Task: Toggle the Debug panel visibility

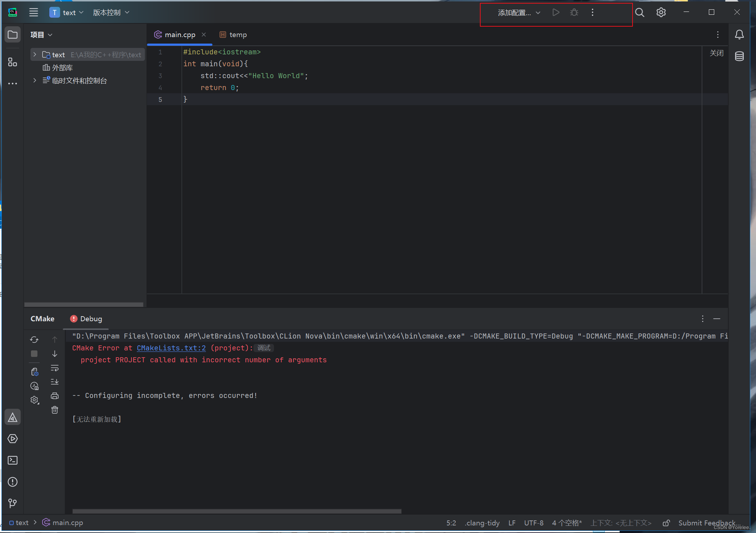Action: (85, 318)
